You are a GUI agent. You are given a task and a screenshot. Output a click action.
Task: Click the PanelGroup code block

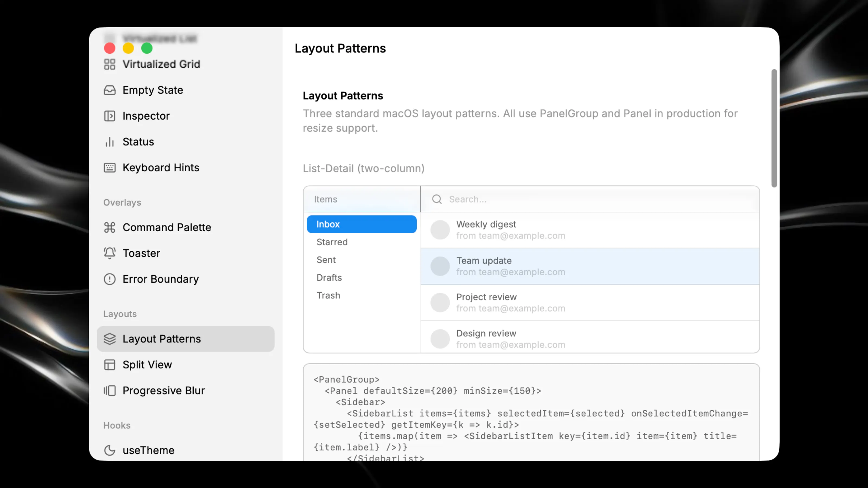pos(531,412)
